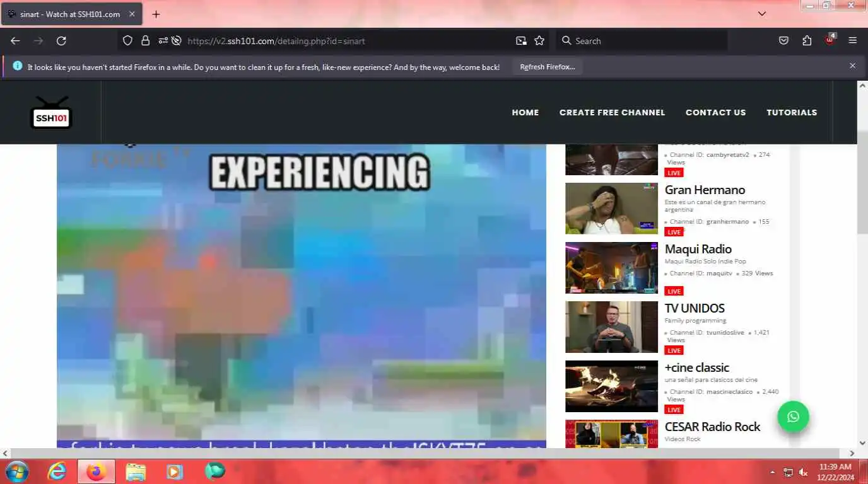The width and height of the screenshot is (868, 484).
Task: Click the LIVE badge under cambyretatv2 channel
Action: tap(674, 173)
